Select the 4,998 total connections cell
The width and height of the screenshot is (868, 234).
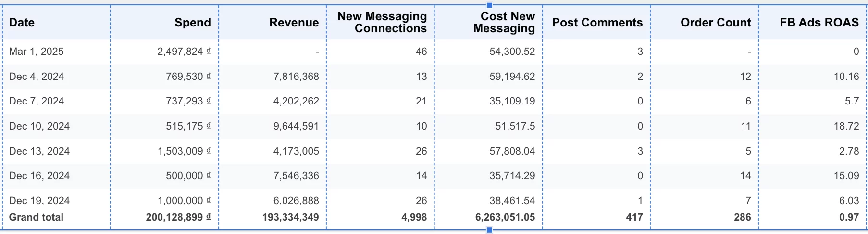pyautogui.click(x=414, y=217)
